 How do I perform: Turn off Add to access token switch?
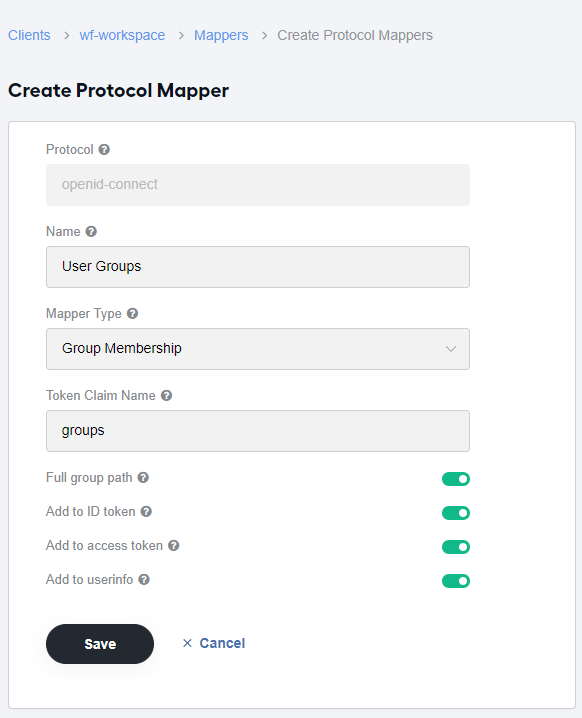[x=456, y=547]
